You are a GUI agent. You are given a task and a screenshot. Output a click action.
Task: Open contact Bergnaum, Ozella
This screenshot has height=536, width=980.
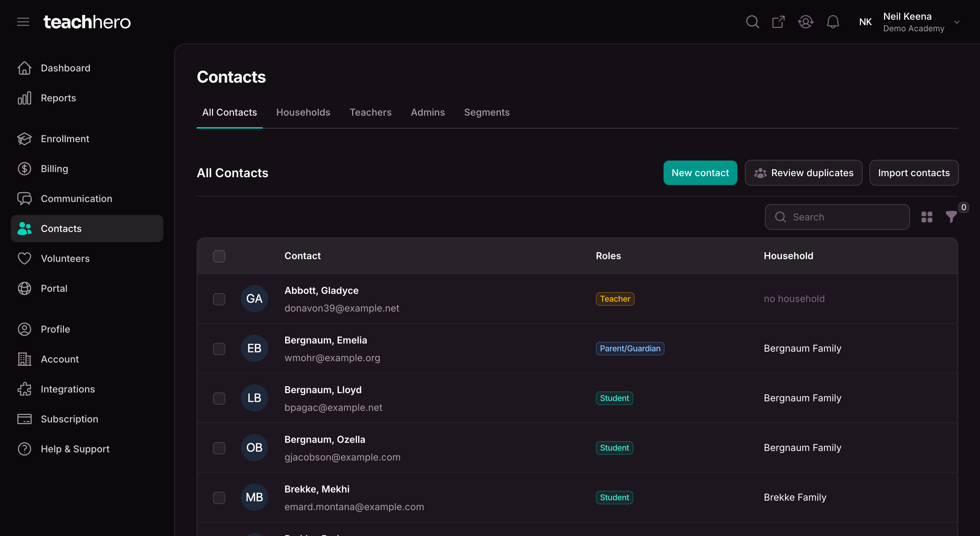[325, 439]
